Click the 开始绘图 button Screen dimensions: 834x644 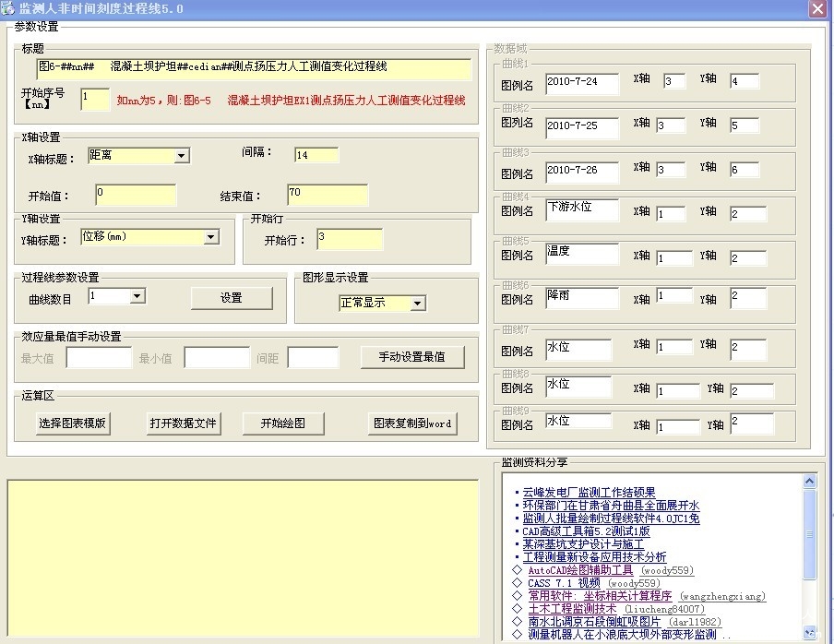click(283, 423)
